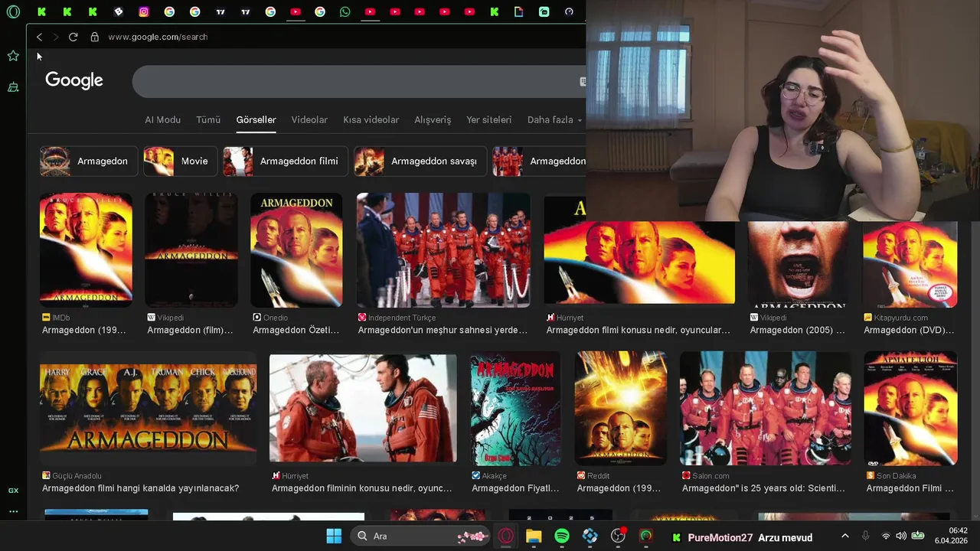This screenshot has height=551, width=980.
Task: View site security via padlock icon
Action: 95,37
